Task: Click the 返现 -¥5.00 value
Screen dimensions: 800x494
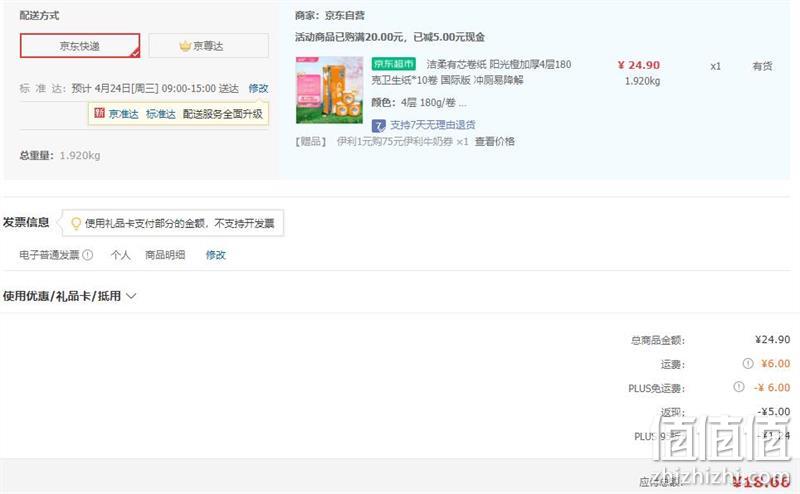Action: click(774, 411)
